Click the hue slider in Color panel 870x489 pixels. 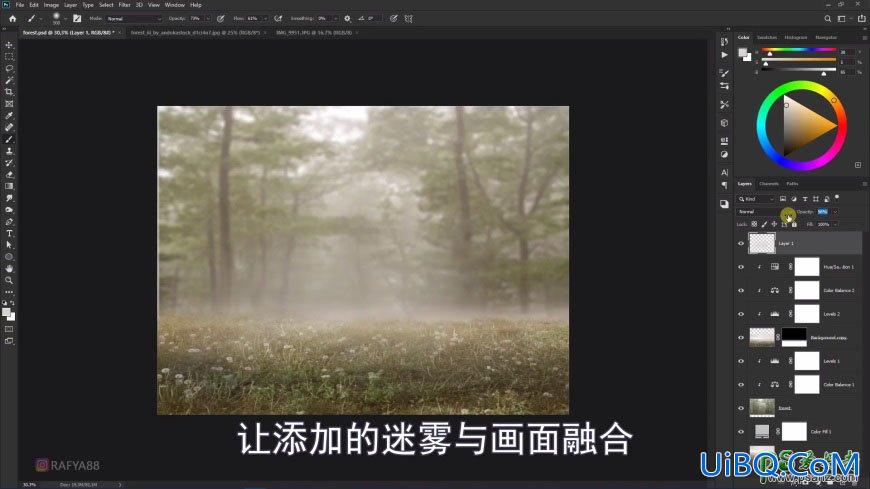[798, 52]
